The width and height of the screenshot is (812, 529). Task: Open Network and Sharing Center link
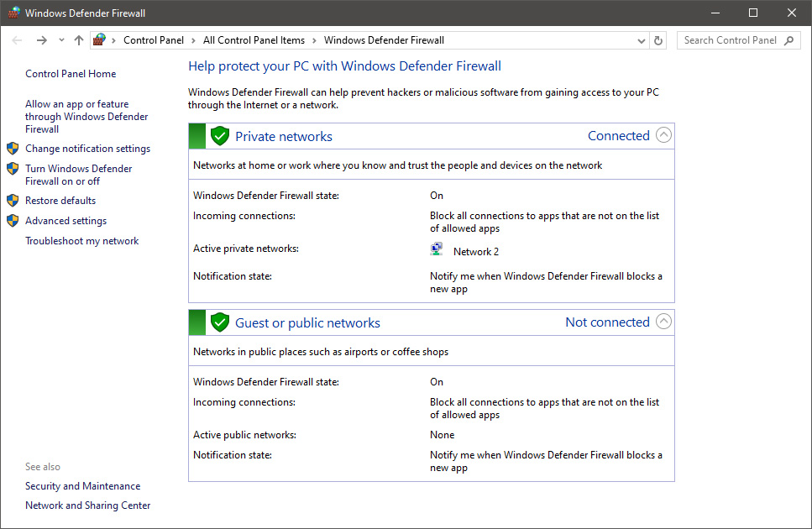[x=88, y=505]
